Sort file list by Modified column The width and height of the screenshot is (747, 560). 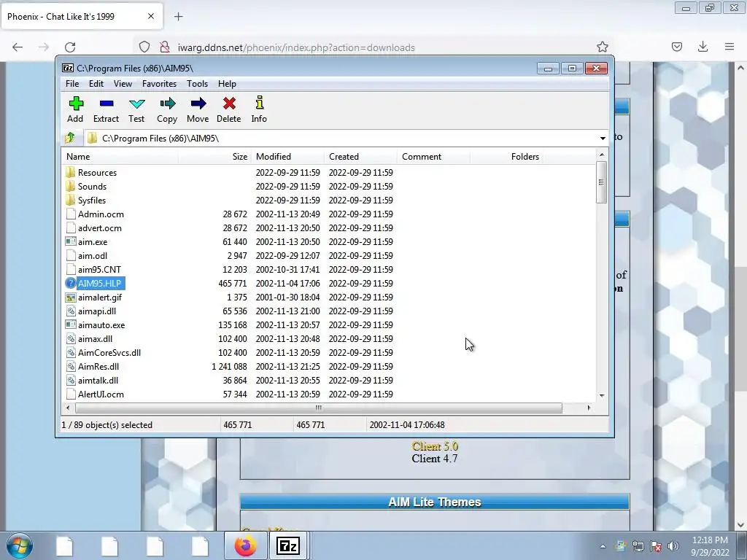[287, 157]
